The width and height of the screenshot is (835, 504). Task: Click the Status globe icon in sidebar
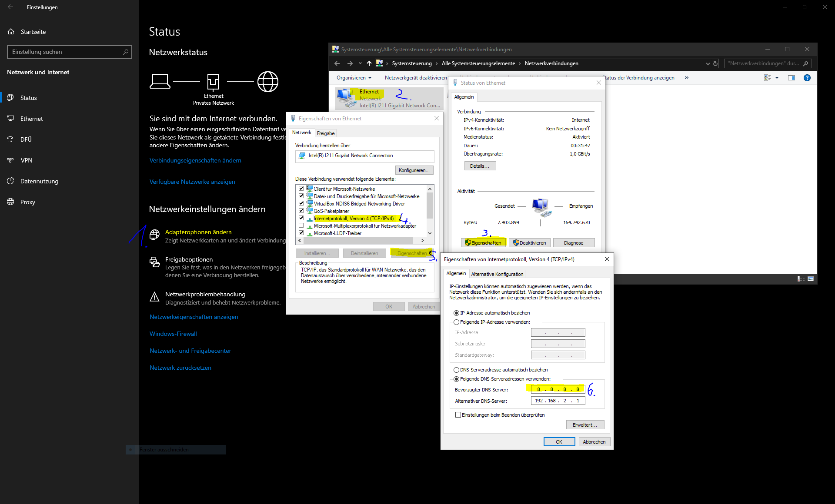click(10, 98)
